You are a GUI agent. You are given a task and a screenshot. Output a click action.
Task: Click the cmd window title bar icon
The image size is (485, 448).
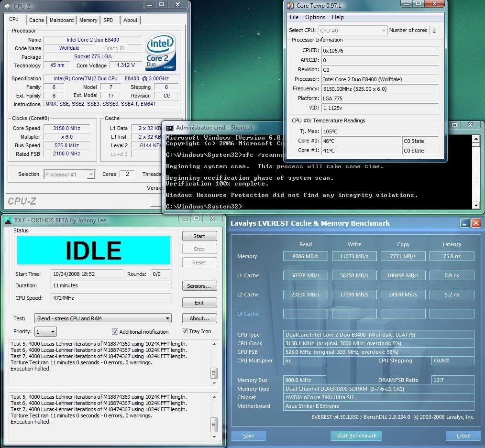point(169,128)
